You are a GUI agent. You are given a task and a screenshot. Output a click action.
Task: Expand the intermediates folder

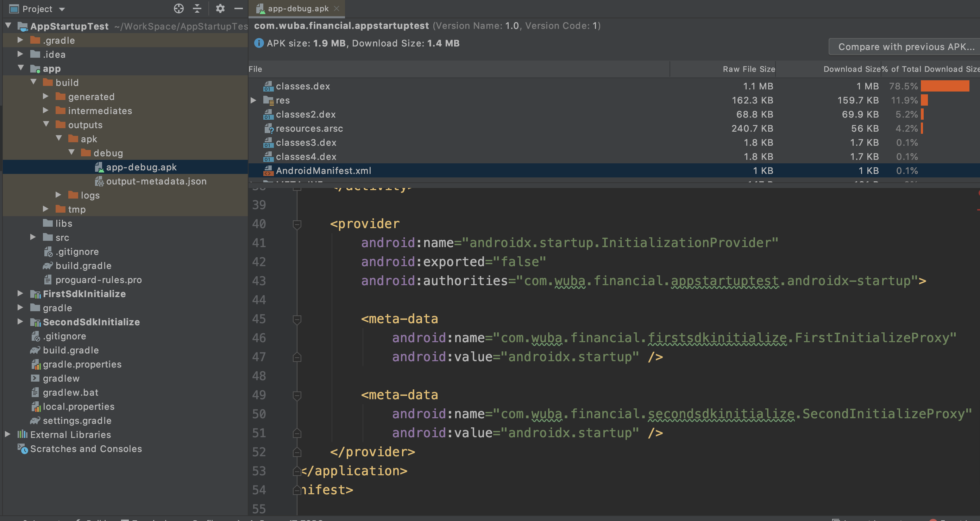[46, 111]
